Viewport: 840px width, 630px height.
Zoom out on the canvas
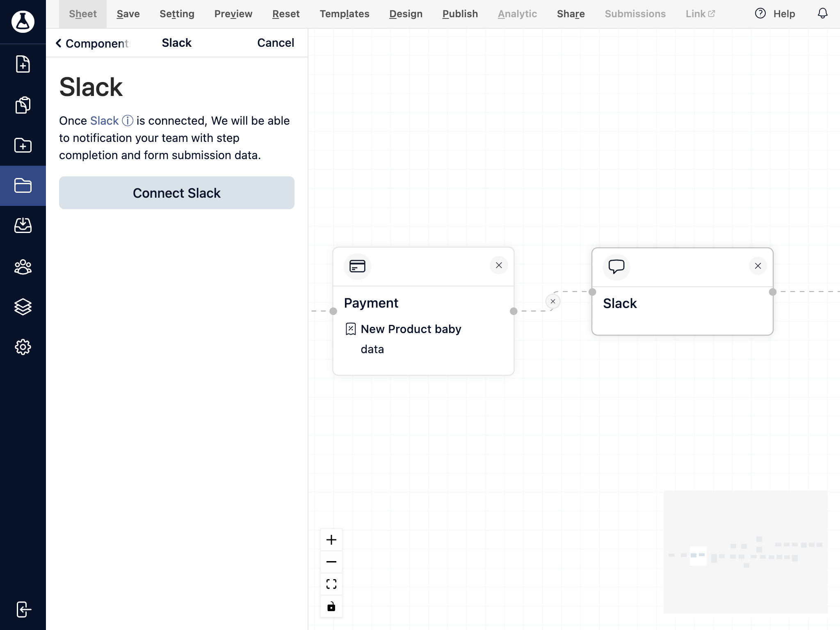[331, 562]
